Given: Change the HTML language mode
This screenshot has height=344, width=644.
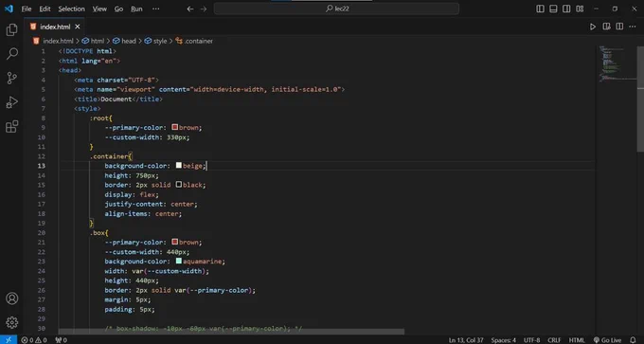Looking at the screenshot, I should (577, 340).
